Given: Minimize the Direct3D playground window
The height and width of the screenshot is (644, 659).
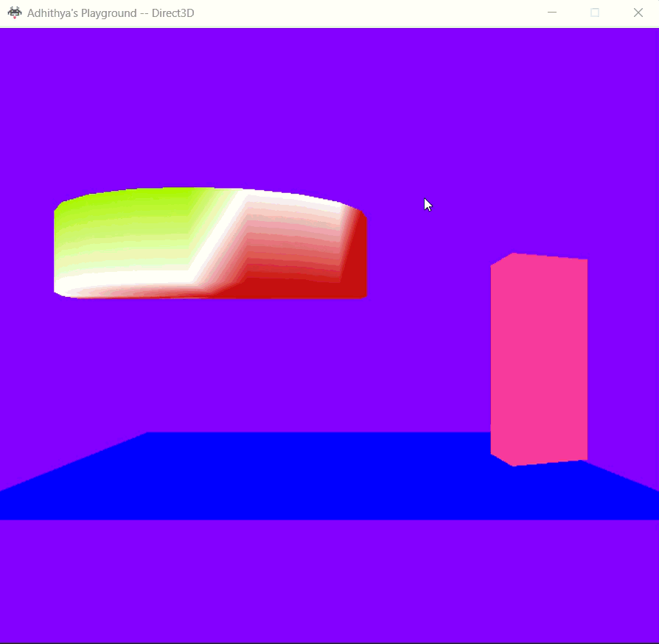Looking at the screenshot, I should pos(551,13).
